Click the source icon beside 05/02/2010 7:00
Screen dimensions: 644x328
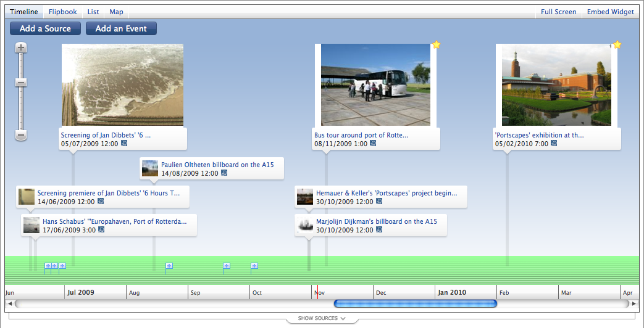point(554,143)
